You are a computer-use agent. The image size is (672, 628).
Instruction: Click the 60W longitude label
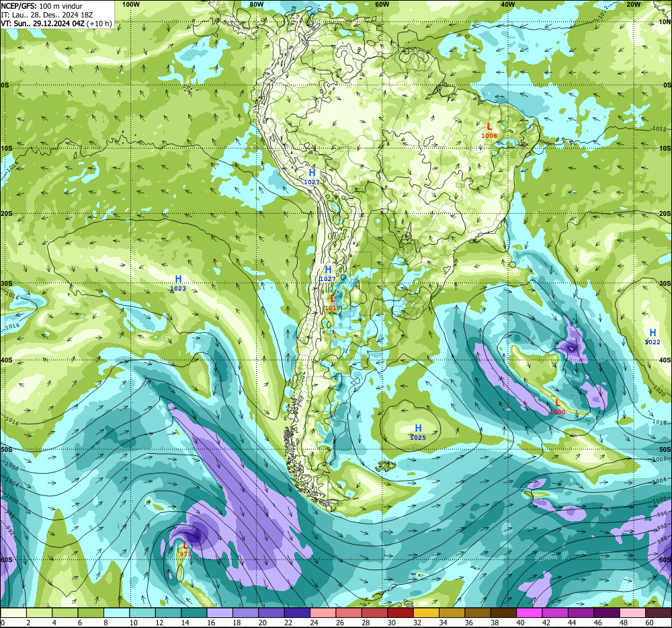(382, 4)
